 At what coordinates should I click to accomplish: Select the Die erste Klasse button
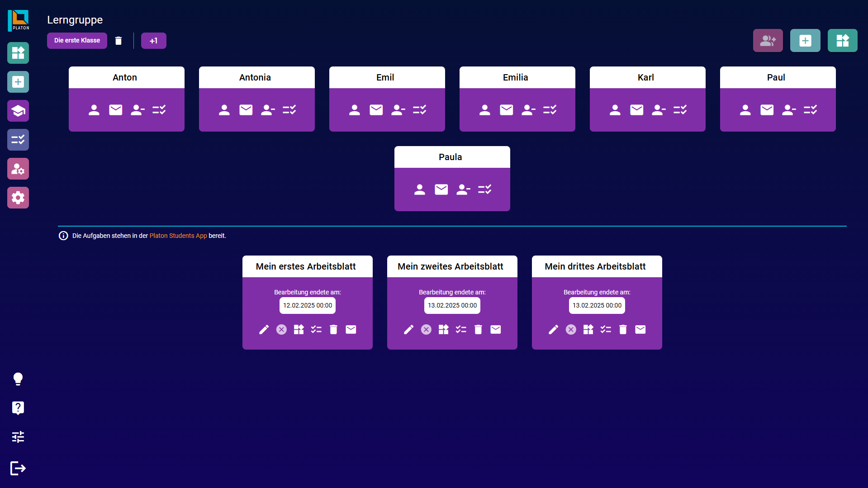(77, 41)
